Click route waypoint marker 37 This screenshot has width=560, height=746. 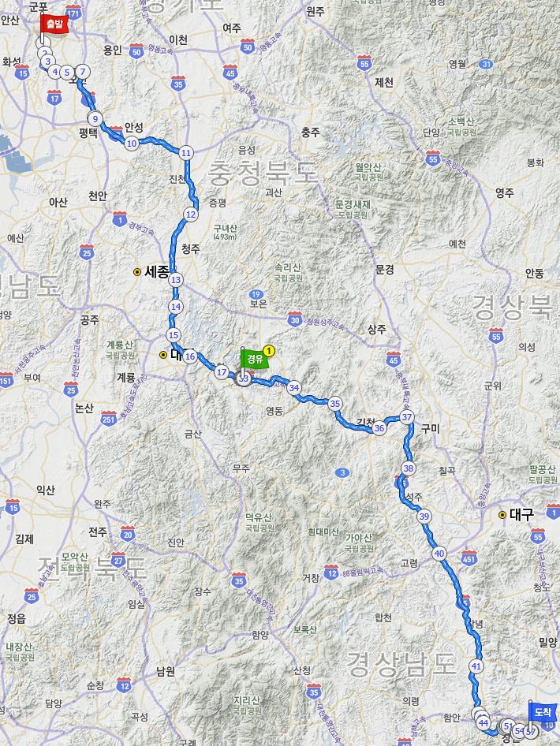[406, 417]
